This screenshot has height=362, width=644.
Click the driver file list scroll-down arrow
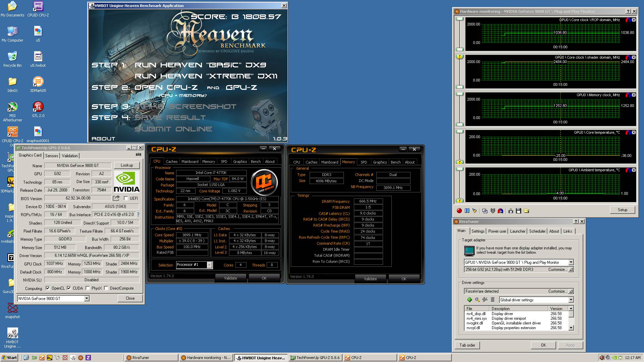click(571, 328)
